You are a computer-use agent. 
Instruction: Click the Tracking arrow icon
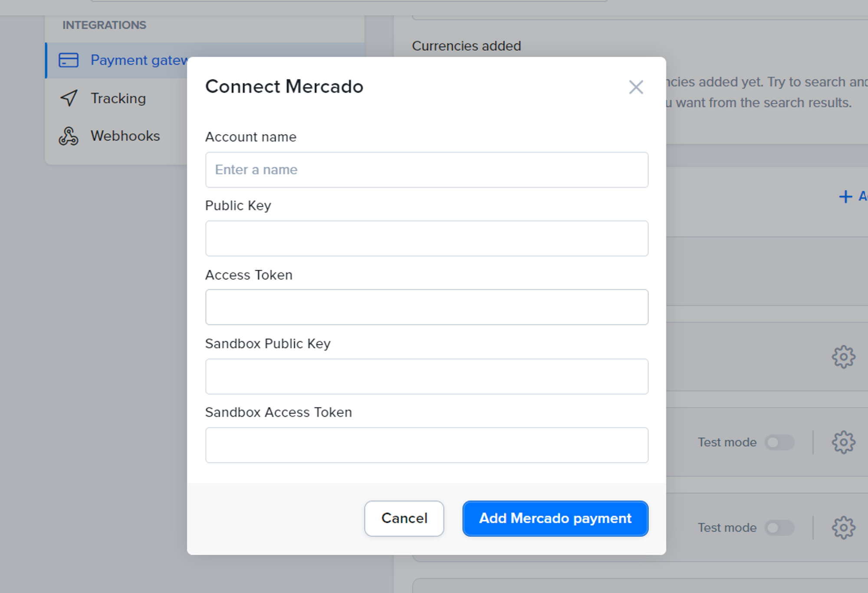click(x=69, y=98)
